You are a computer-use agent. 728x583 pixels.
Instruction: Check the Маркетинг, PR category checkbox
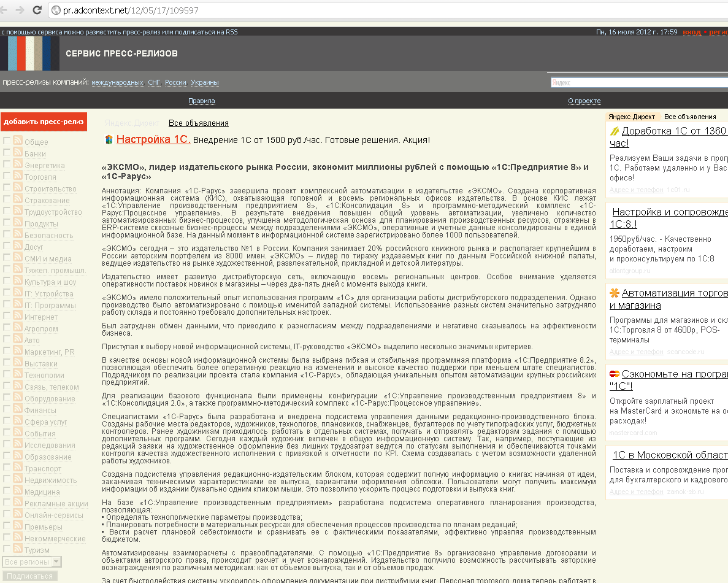tap(7, 350)
